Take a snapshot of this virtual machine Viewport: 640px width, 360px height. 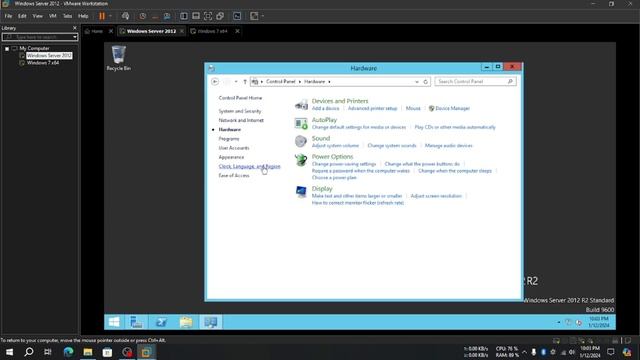pyautogui.click(x=142, y=16)
